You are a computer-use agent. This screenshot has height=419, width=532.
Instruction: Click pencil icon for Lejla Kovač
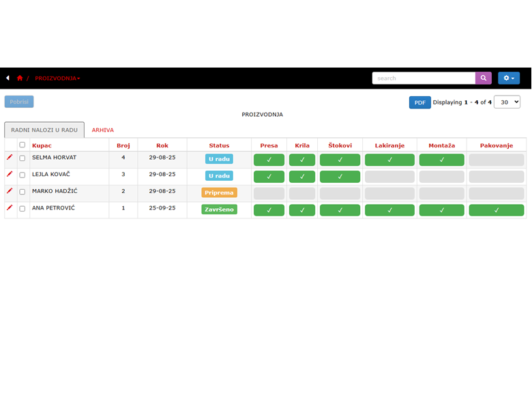[10, 174]
